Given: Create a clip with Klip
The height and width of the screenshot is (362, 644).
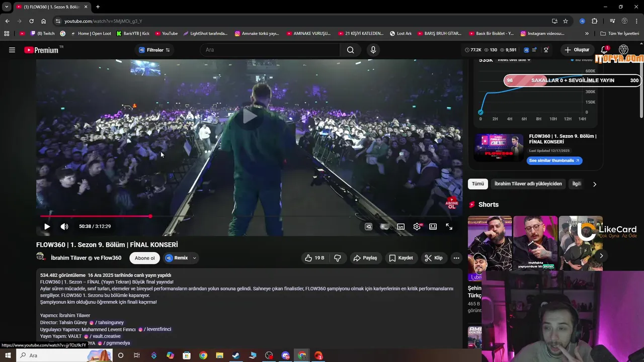Looking at the screenshot, I should tap(434, 258).
